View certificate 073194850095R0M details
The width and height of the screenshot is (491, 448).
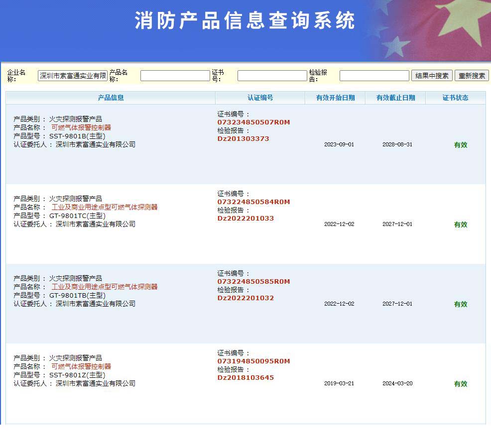coord(253,361)
